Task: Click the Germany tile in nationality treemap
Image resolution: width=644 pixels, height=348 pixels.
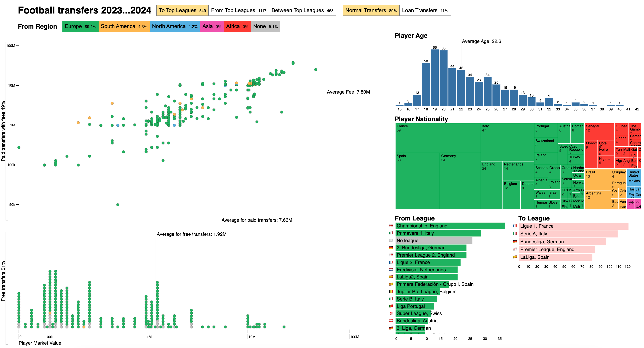Action: [x=460, y=181]
